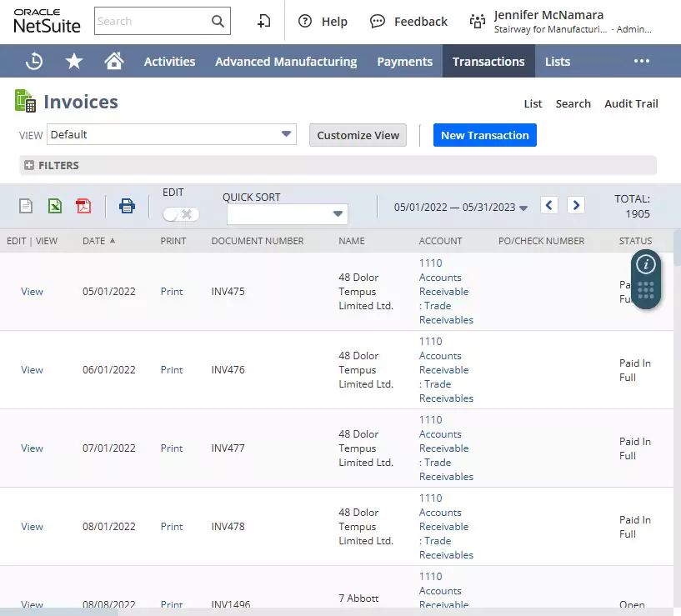681x616 pixels.
Task: Open the VIEW Default dropdown
Action: coord(285,134)
